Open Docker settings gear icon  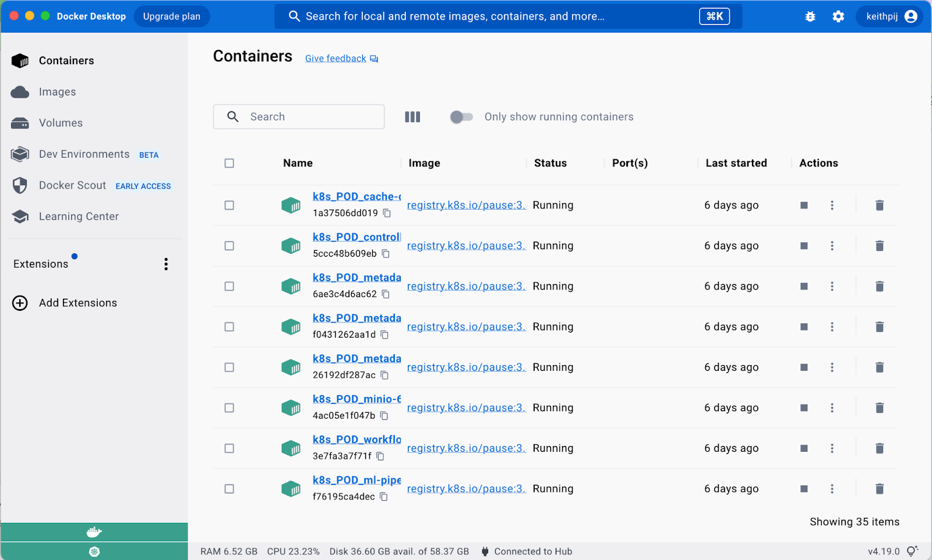coord(838,16)
